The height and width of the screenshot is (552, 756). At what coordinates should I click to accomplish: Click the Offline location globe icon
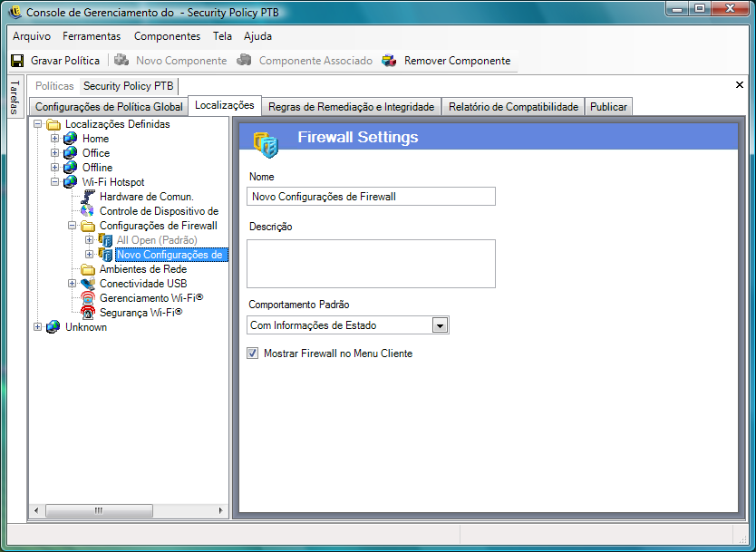point(71,168)
